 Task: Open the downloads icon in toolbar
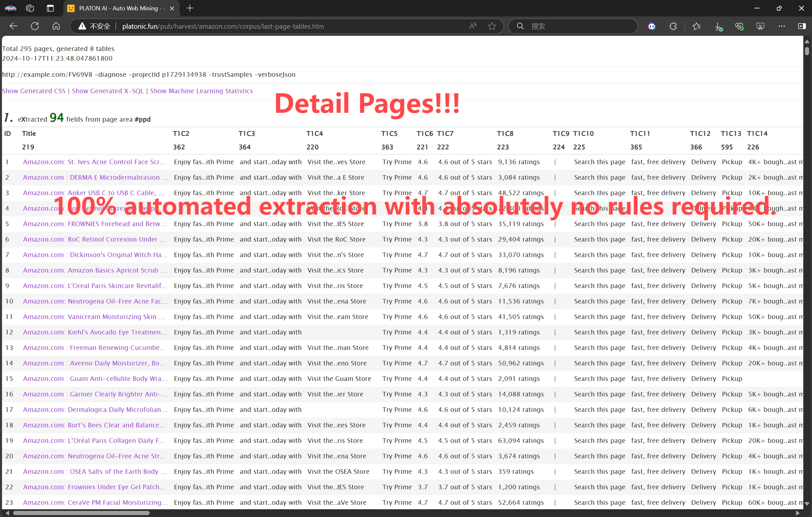pyautogui.click(x=718, y=26)
